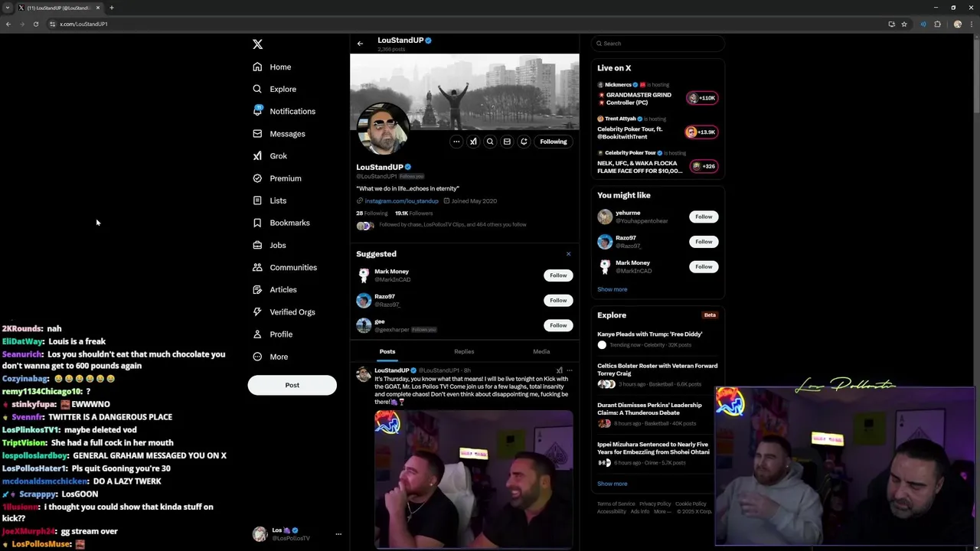This screenshot has width=980, height=551.
Task: Click the Jobs briefcase icon
Action: pos(257,245)
